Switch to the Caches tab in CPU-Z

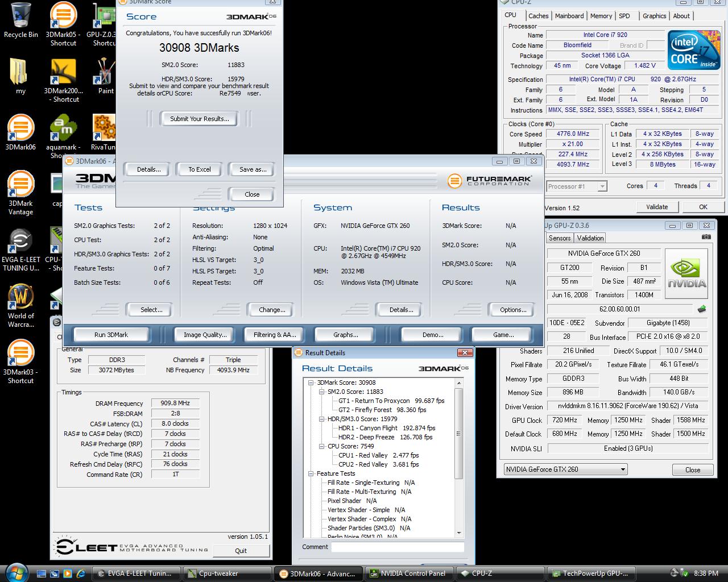(538, 16)
